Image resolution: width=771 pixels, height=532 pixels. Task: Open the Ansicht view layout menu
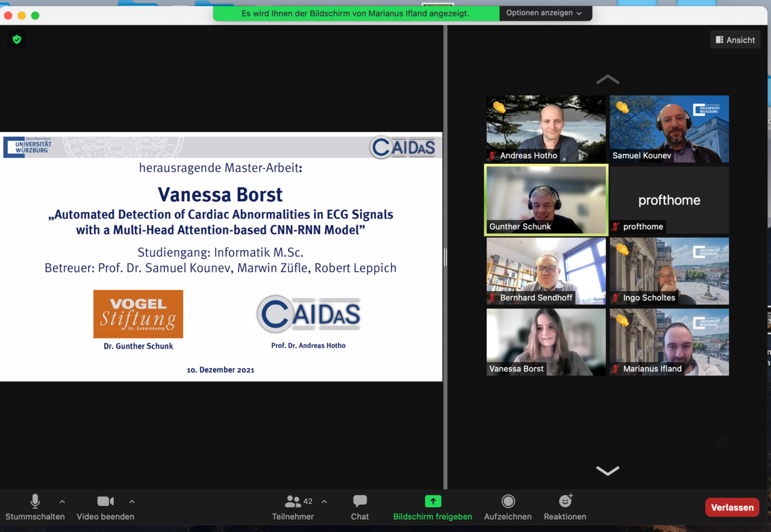(x=735, y=40)
